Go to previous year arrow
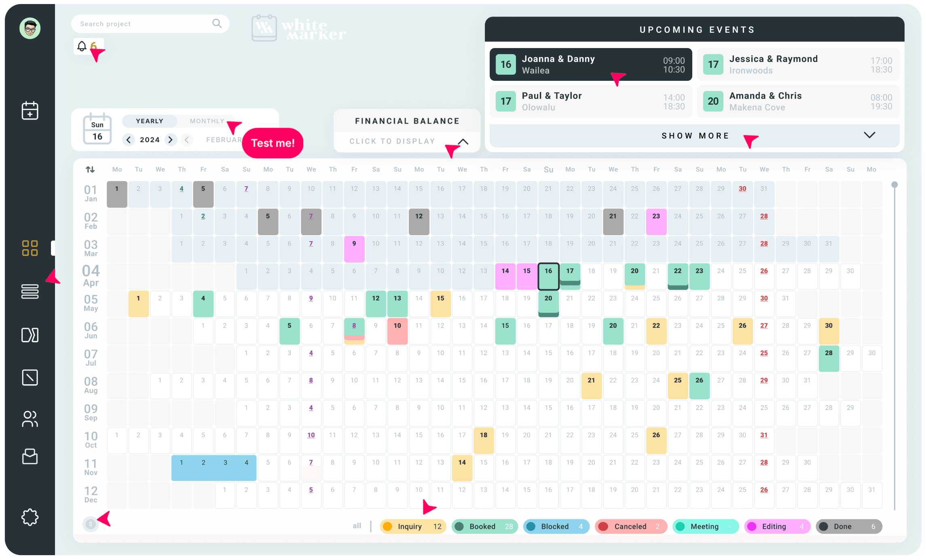This screenshot has height=560, width=926. [x=129, y=140]
